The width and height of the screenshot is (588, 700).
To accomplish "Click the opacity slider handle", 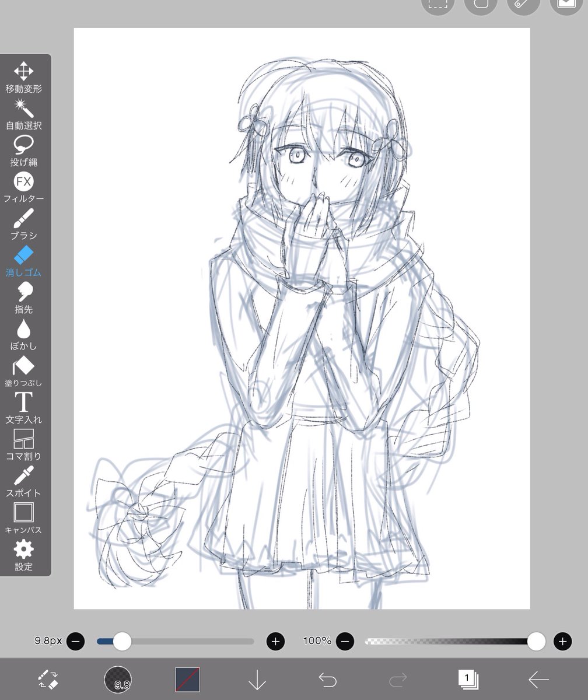I will coord(536,642).
